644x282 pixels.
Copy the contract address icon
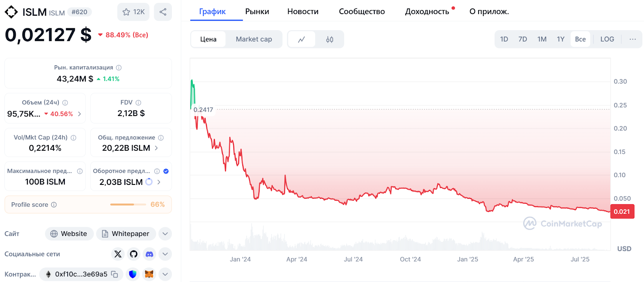[x=115, y=274]
